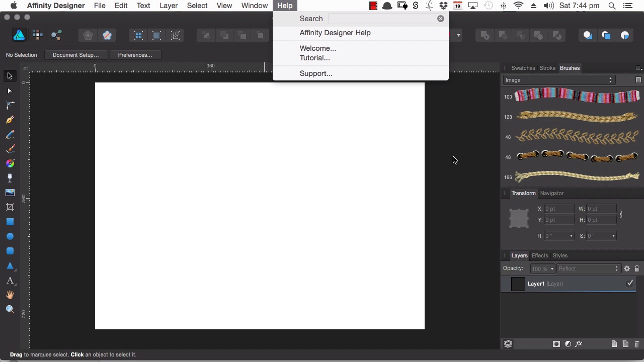Select the Crop tool
The image size is (644, 362).
pyautogui.click(x=10, y=207)
